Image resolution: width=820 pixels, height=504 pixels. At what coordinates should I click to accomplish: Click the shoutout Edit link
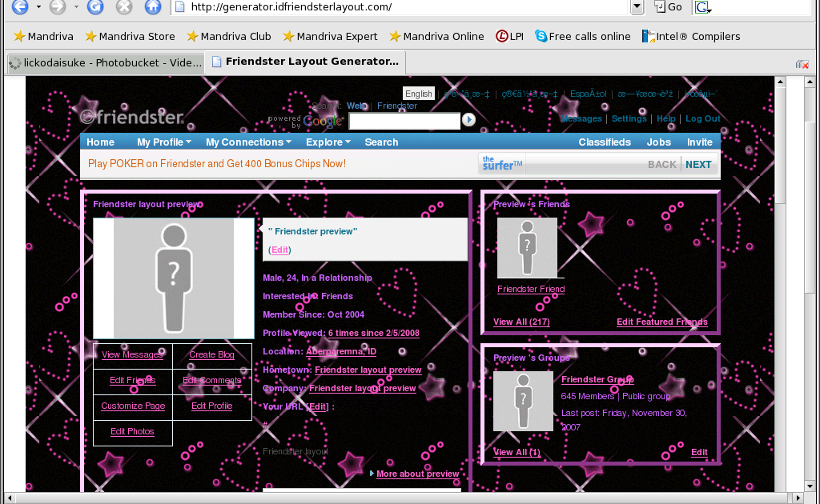(279, 250)
